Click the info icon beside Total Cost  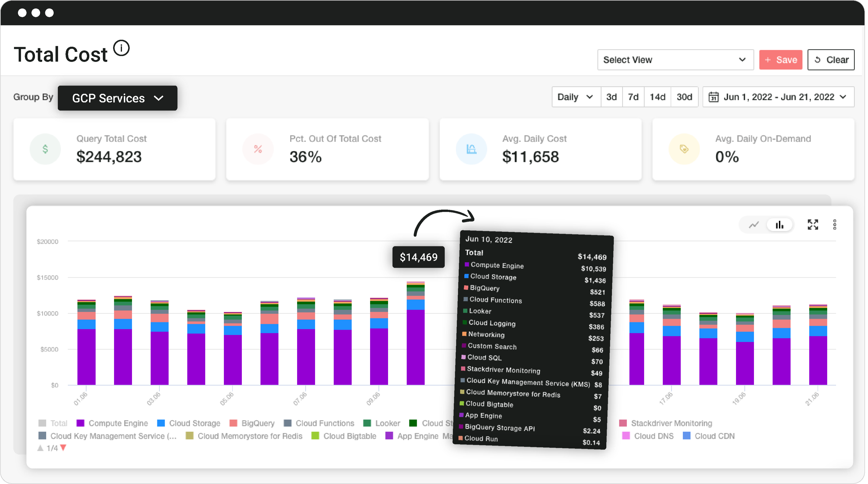[x=121, y=48]
